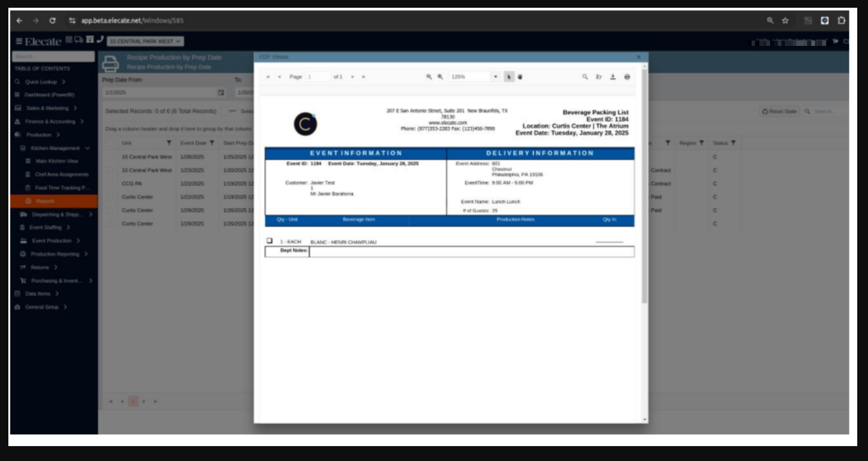Collapse the Kitchen Management section
This screenshot has width=868, height=461.
coord(88,148)
